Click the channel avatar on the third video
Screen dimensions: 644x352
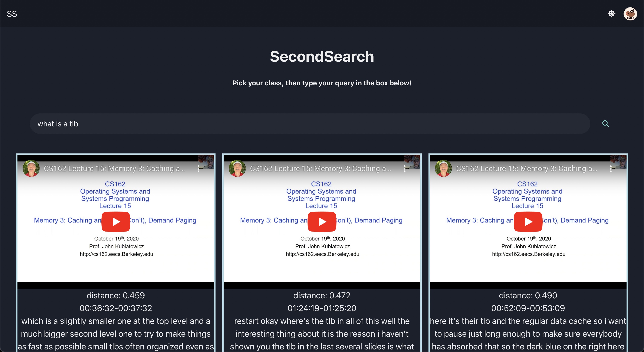click(x=443, y=168)
